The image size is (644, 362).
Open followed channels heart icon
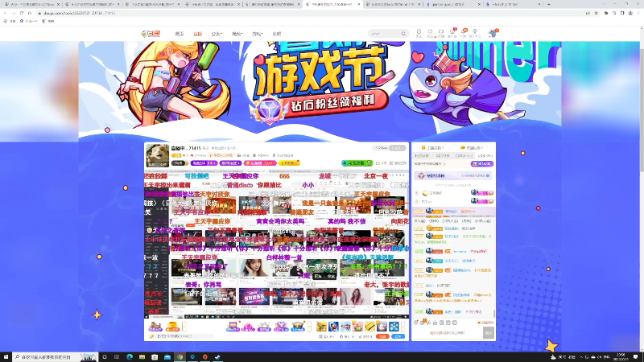click(x=430, y=33)
